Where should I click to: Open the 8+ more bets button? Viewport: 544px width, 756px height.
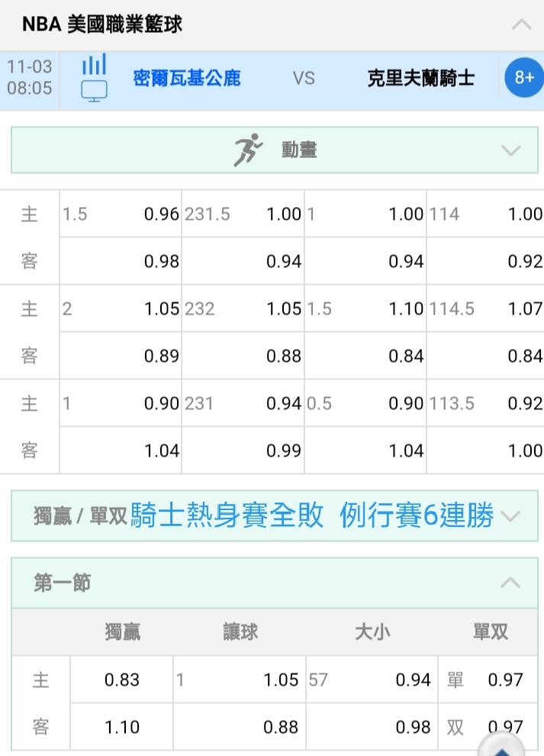point(523,78)
